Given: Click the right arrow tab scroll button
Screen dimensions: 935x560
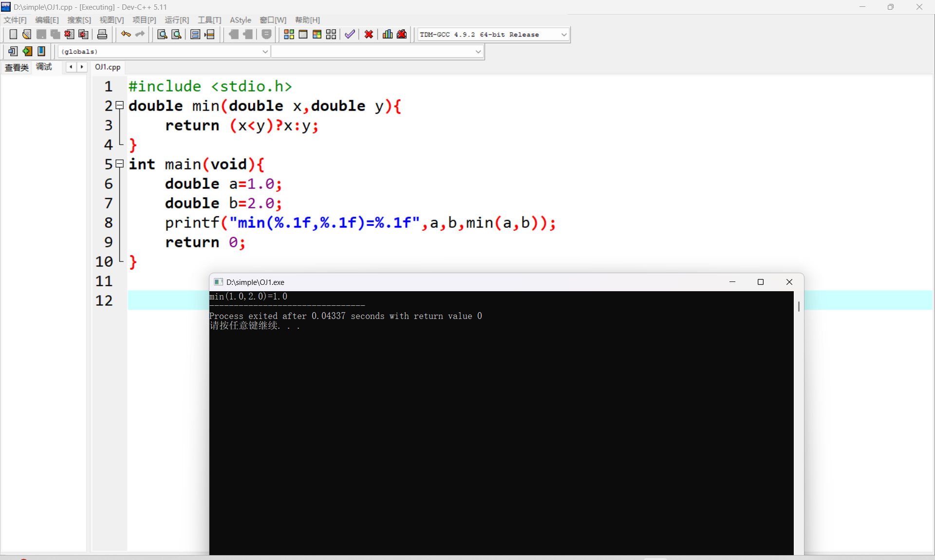Looking at the screenshot, I should (x=82, y=67).
